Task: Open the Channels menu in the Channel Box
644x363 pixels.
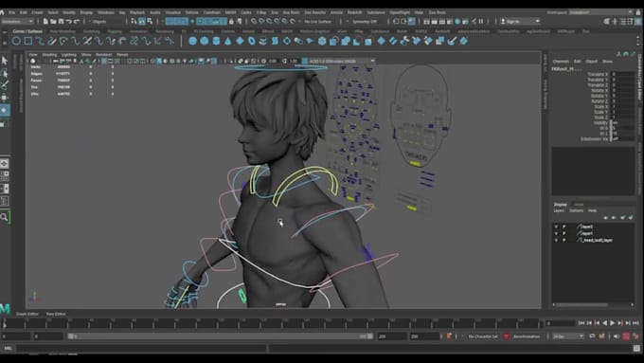Action: pos(561,62)
